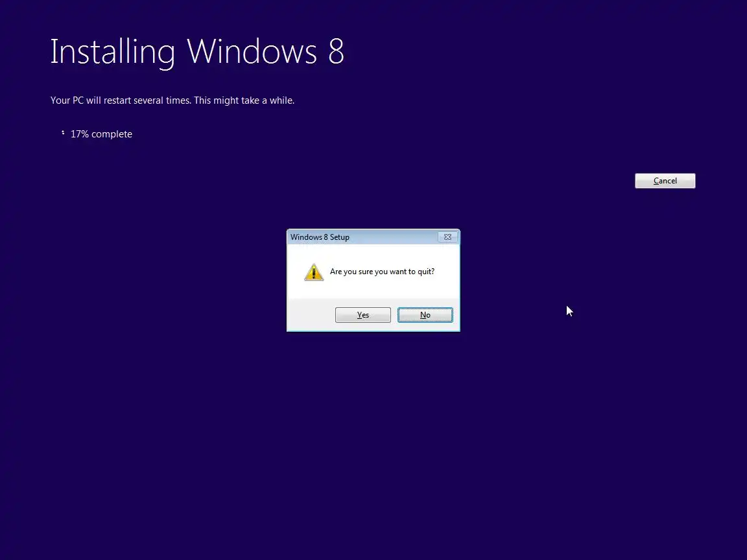Click the "Windows 8 Setup" dialog title
Screen dimensions: 747x560
point(320,237)
